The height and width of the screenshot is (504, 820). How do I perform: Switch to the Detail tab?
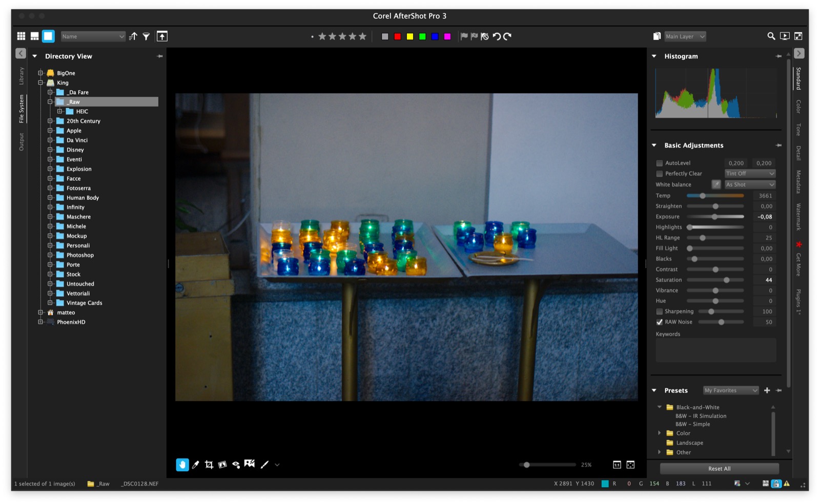(798, 153)
